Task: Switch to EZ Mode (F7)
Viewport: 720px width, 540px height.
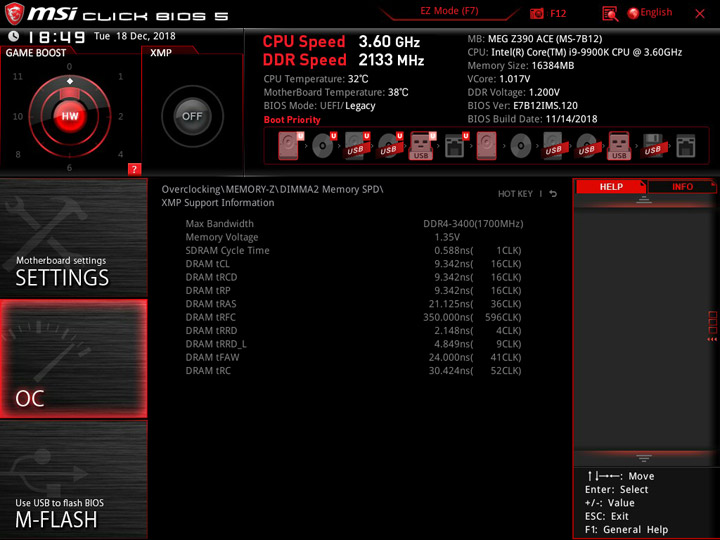Action: coord(449,11)
